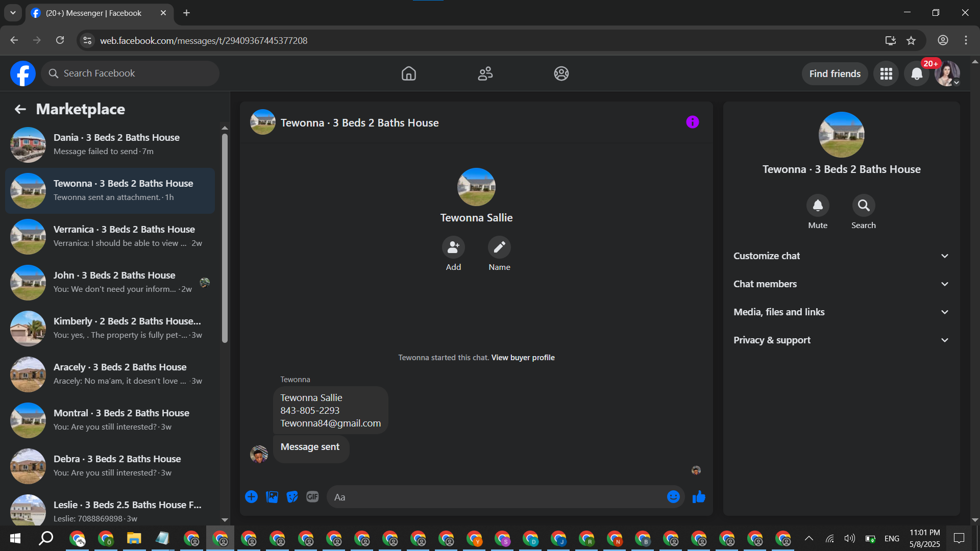Open the volume control in system tray
Screen dimensions: 980x551
pyautogui.click(x=849, y=538)
